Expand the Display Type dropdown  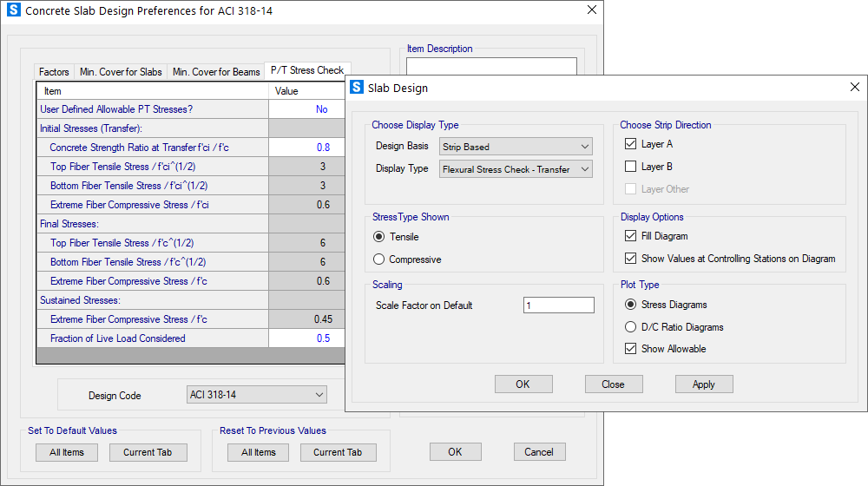pos(516,169)
